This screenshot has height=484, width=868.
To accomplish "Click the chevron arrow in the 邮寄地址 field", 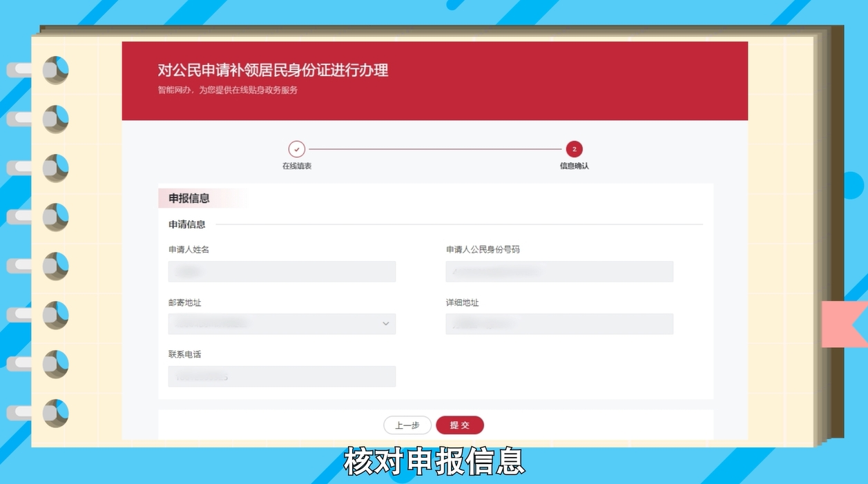I will pyautogui.click(x=387, y=323).
